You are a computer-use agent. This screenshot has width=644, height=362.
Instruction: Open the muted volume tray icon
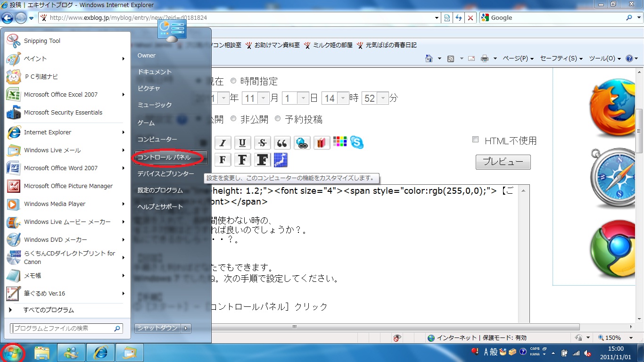(587, 353)
